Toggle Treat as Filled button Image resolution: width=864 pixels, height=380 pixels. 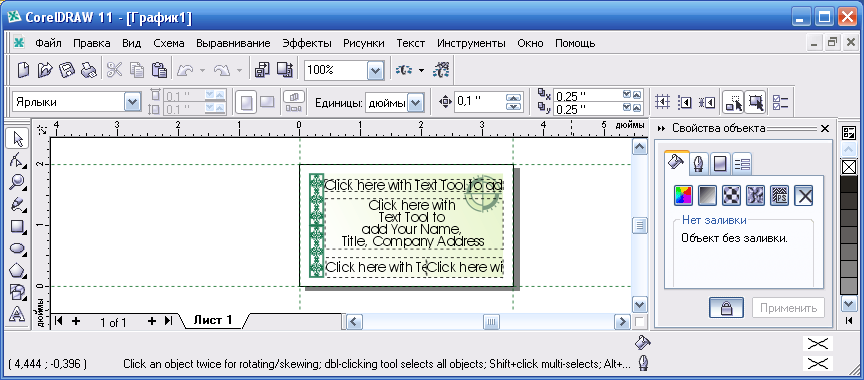click(x=755, y=102)
